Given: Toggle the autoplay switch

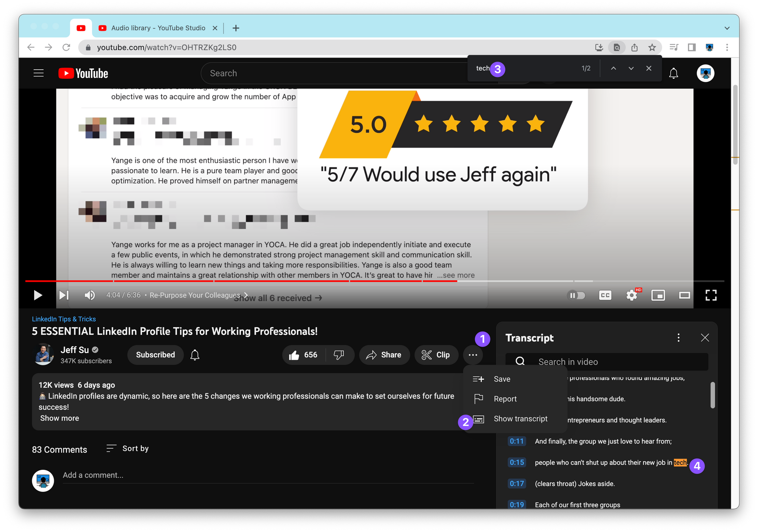Looking at the screenshot, I should (576, 295).
